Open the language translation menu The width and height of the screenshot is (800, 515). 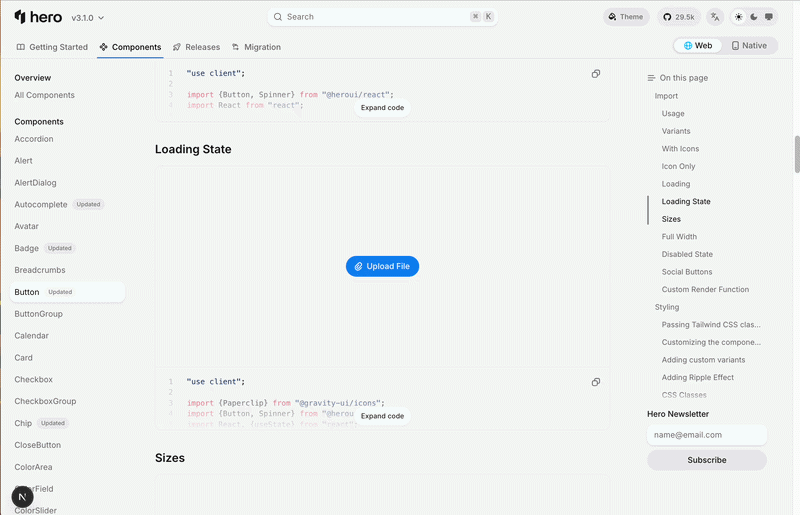pos(715,17)
